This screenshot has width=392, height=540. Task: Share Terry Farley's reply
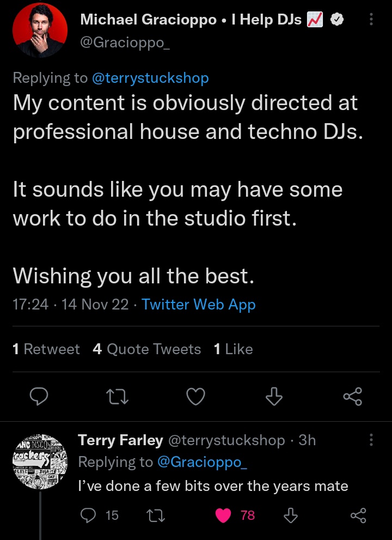click(358, 515)
